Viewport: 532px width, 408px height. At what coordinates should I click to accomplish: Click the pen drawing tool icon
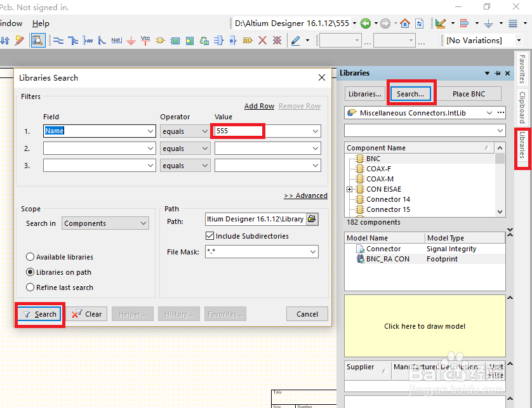[296, 41]
